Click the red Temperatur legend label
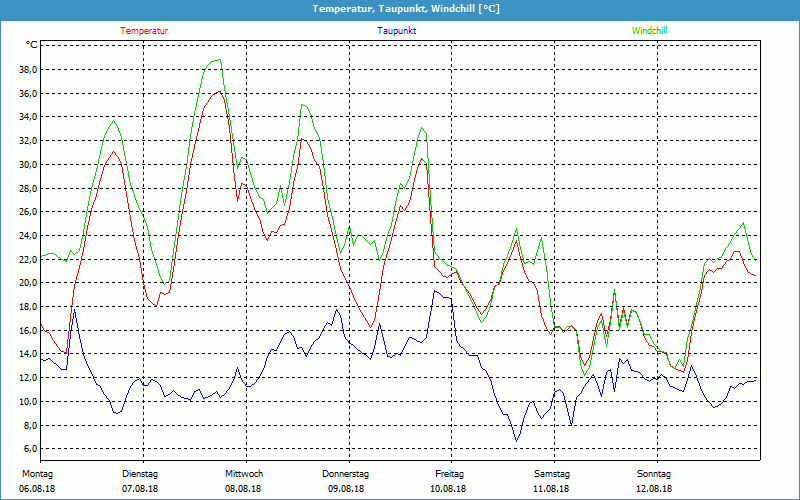 coord(144,31)
